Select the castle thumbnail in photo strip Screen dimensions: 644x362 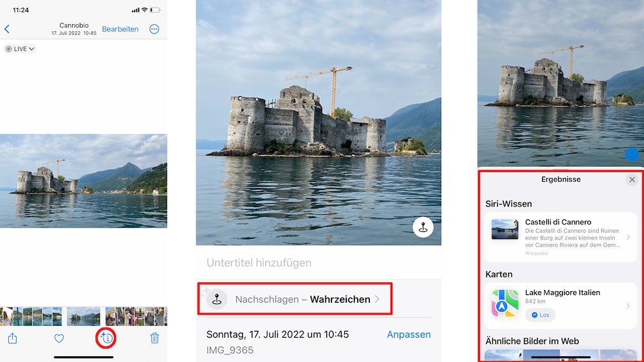[84, 316]
